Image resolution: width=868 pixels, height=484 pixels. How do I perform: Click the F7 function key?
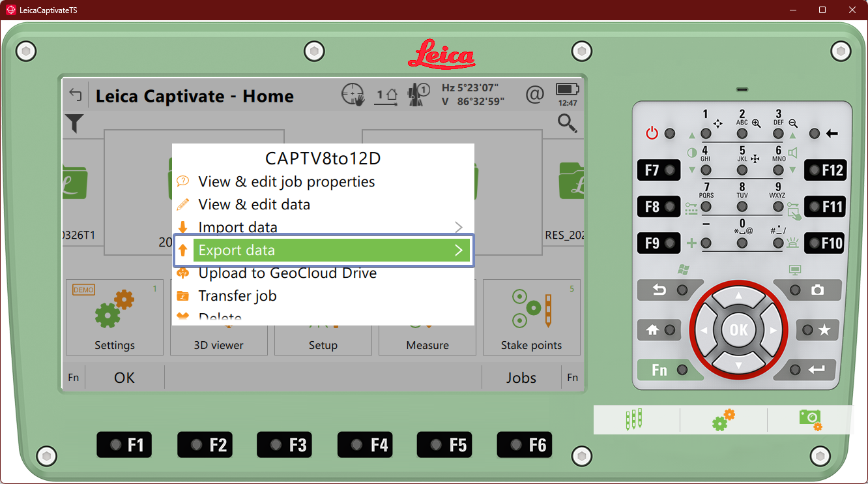[x=659, y=170]
